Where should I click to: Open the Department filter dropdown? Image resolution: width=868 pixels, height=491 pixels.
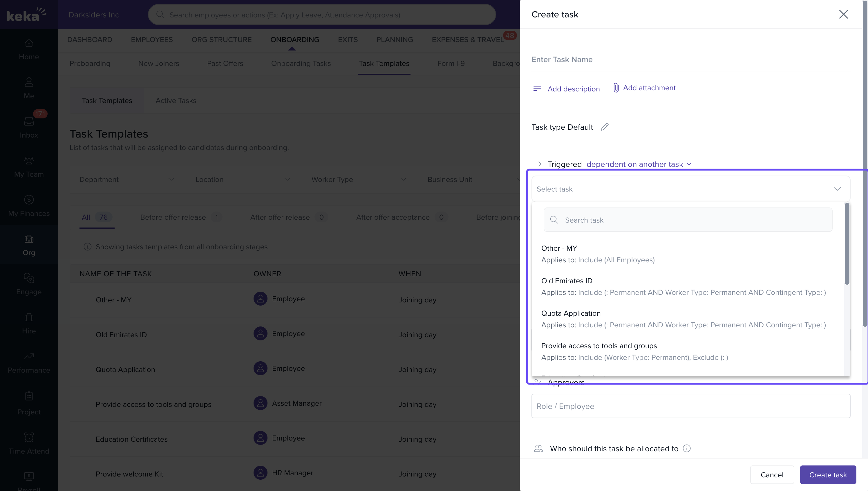click(x=127, y=179)
